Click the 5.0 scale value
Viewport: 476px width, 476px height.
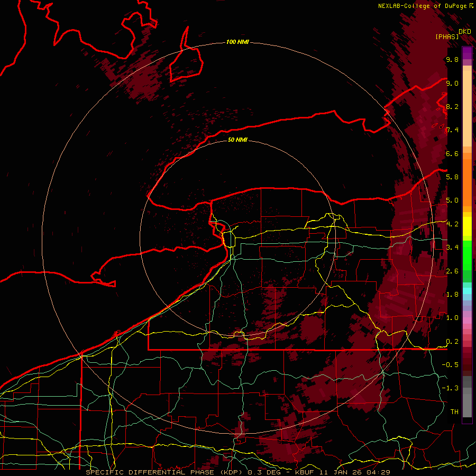click(452, 200)
